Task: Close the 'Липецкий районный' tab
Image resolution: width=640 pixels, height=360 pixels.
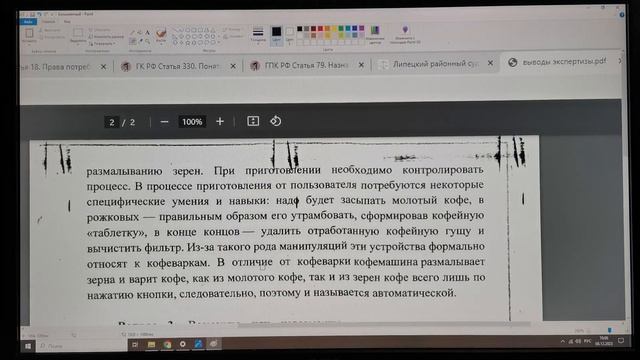Action: [490, 63]
